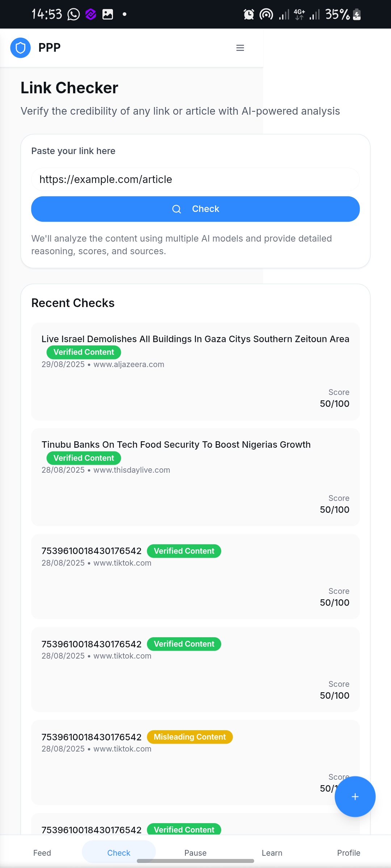Open the Learn tab
This screenshot has height=868, width=391.
(x=272, y=852)
